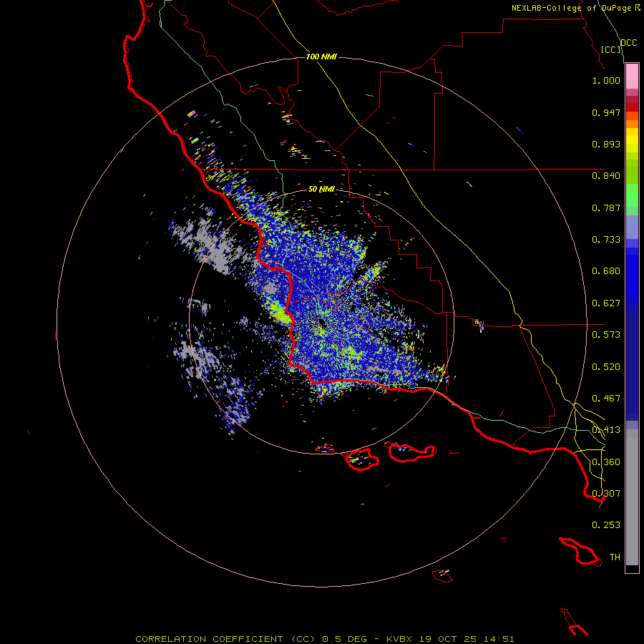
Task: Select the 0.467 scale value
Action: [x=606, y=399]
